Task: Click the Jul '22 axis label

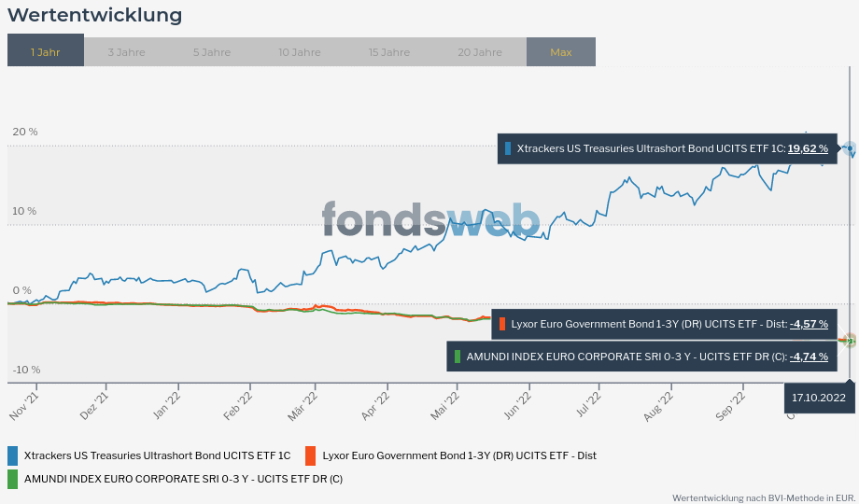Action: 589,407
